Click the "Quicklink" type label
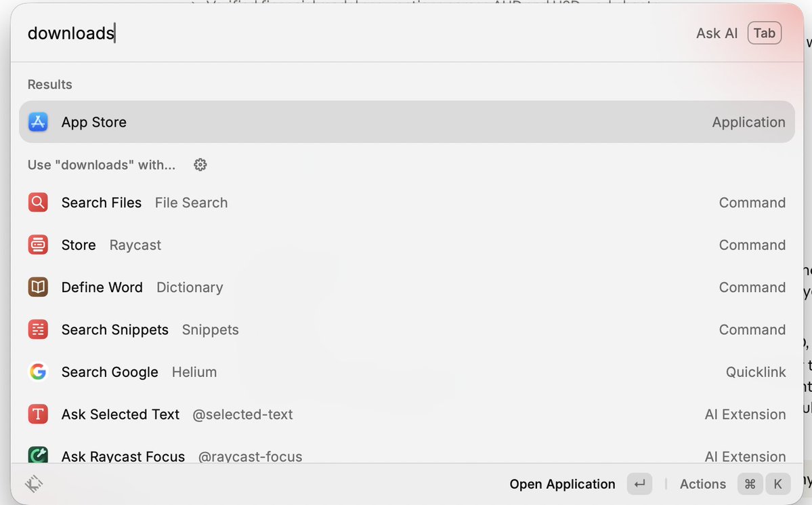The height and width of the screenshot is (505, 812). pyautogui.click(x=756, y=371)
